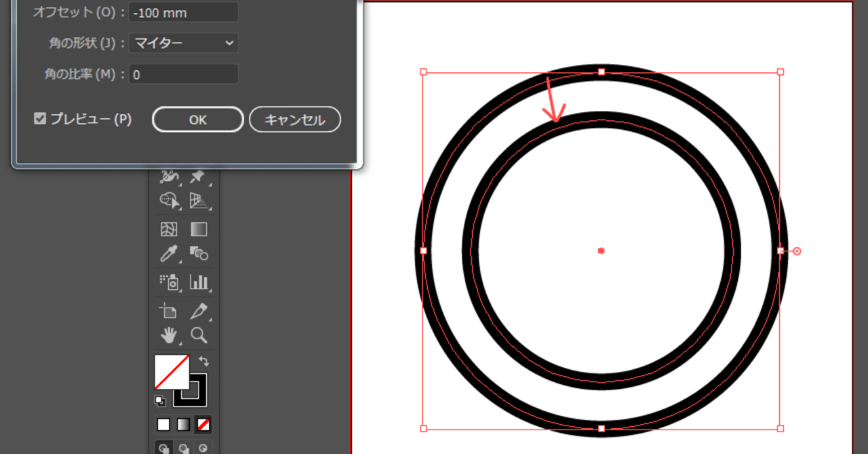Select the Column Graph tool
868x454 pixels.
(199, 282)
